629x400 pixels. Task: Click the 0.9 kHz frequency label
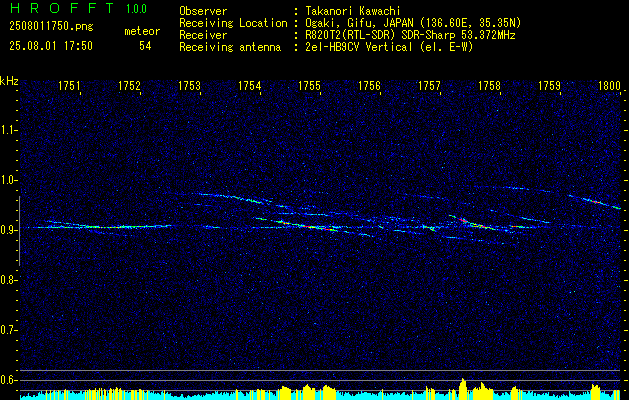(x=8, y=230)
